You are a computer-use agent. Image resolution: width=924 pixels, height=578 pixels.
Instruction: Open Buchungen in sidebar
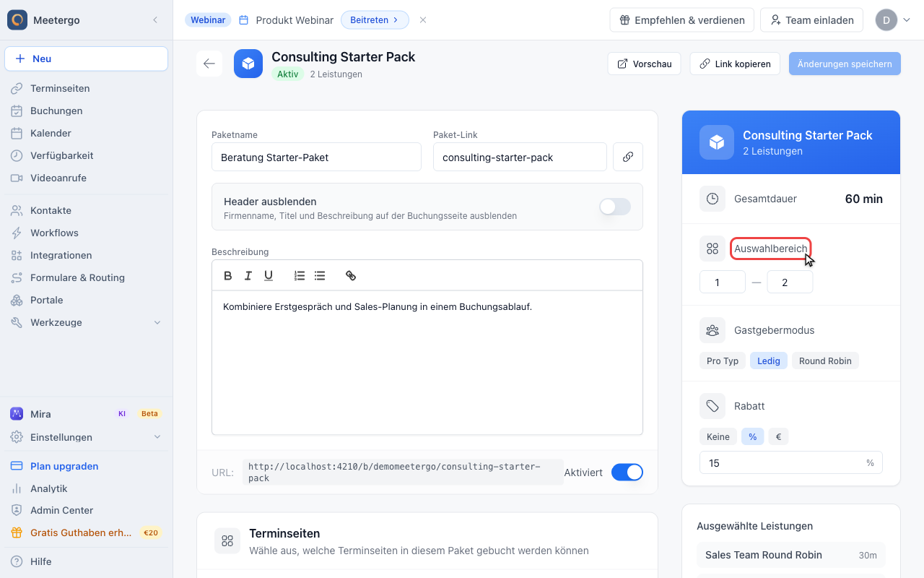point(87,111)
